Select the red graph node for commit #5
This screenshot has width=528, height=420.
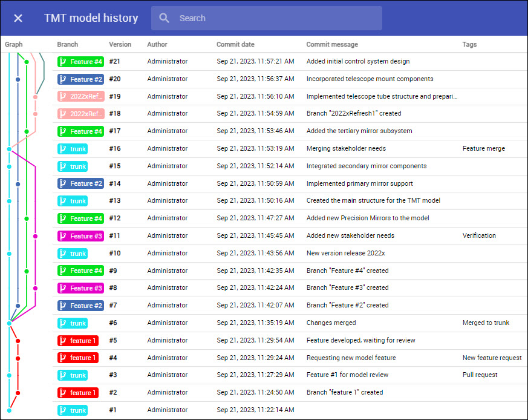tap(18, 341)
